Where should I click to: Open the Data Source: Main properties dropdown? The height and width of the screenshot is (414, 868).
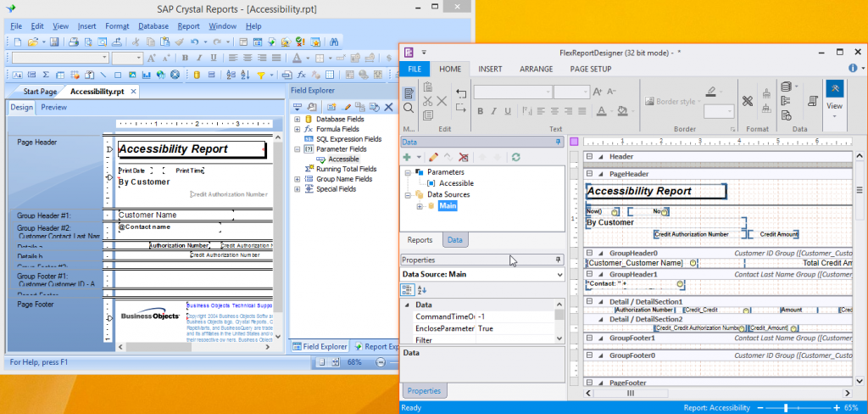(x=559, y=274)
